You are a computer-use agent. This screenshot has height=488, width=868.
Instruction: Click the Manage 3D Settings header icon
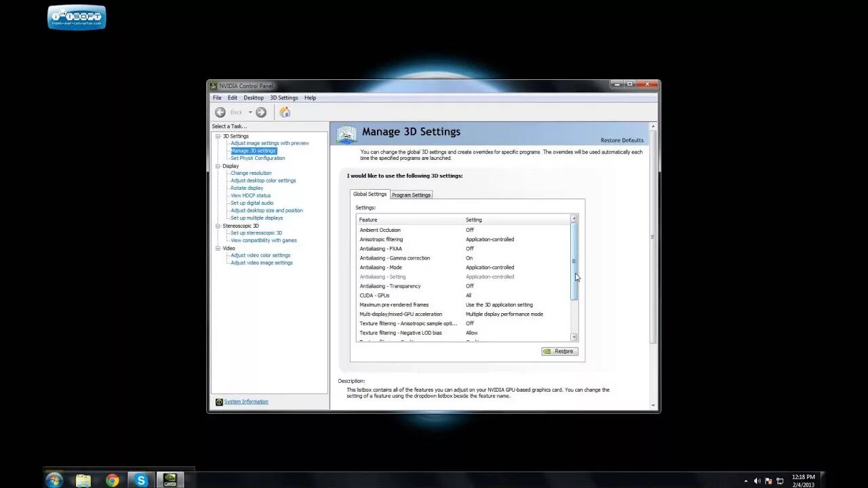[347, 134]
